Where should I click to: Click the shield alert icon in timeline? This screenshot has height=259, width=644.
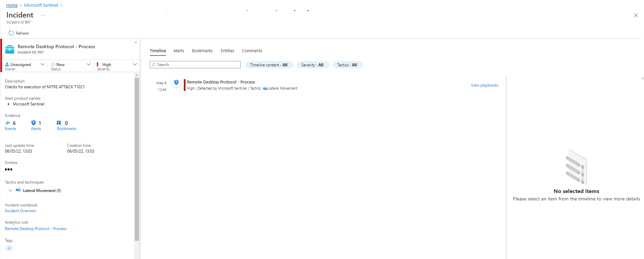point(176,82)
